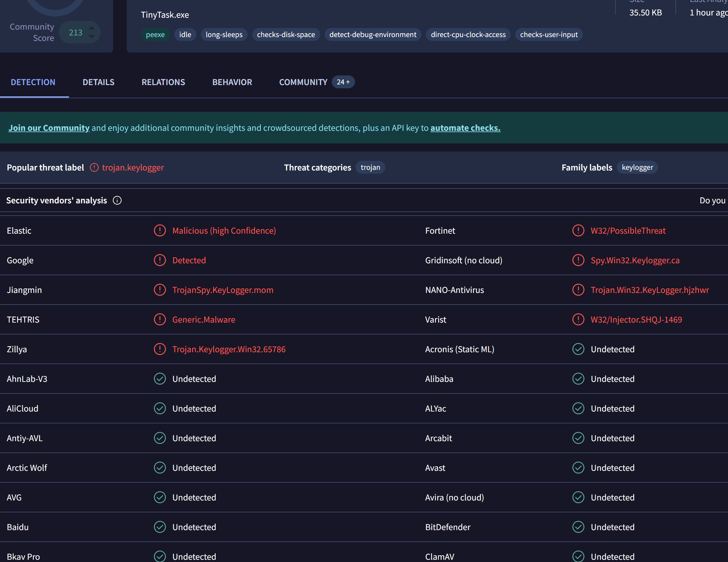This screenshot has height=562, width=728.
Task: Click Malicious (high Confidence) result for Elastic
Action: point(224,231)
